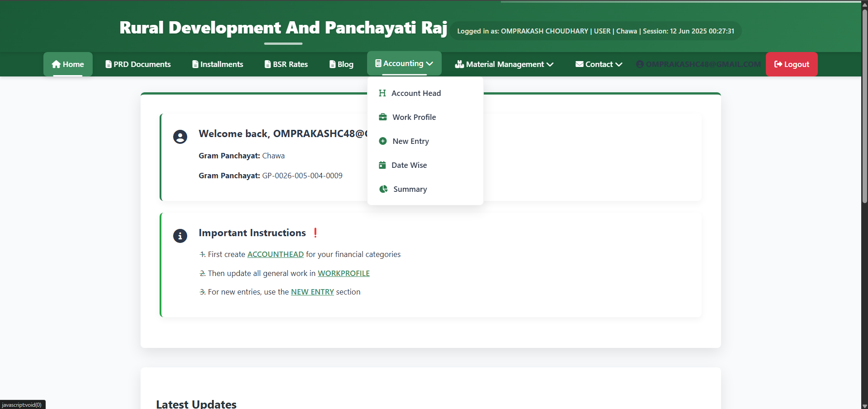868x409 pixels.
Task: Click the H icon beside Account Head
Action: click(x=382, y=93)
